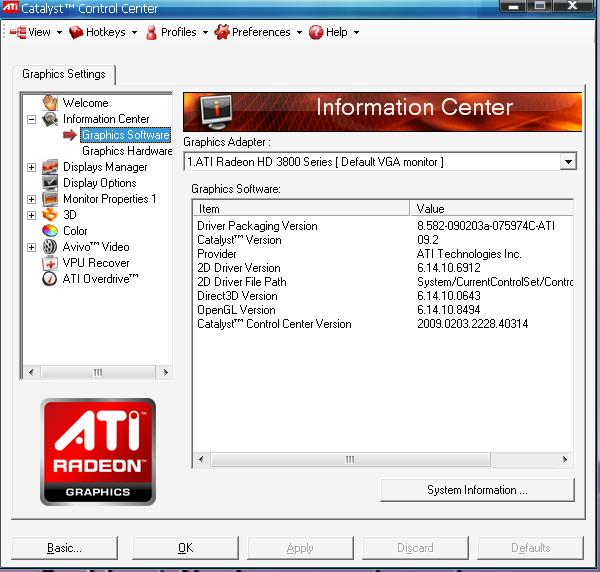600x572 pixels.
Task: Click the Item column header
Action: (x=302, y=209)
